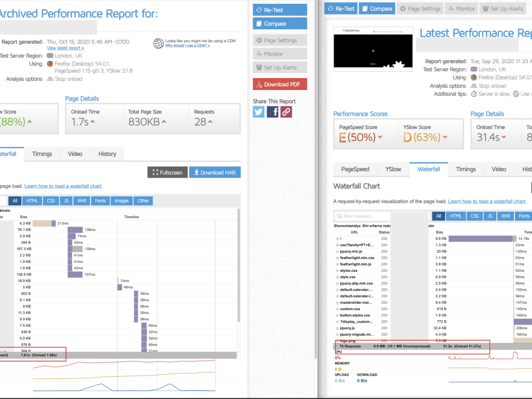Copy report link via chain icon
This screenshot has height=399, width=532.
pyautogui.click(x=286, y=112)
